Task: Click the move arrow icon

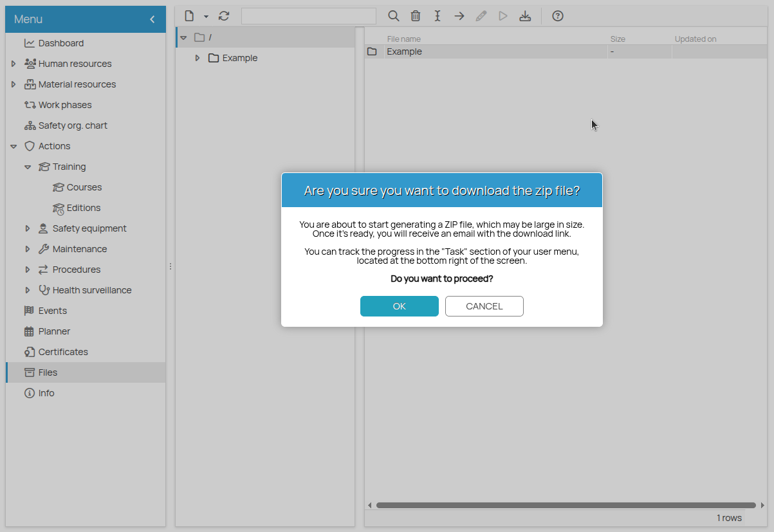Action: pyautogui.click(x=459, y=16)
